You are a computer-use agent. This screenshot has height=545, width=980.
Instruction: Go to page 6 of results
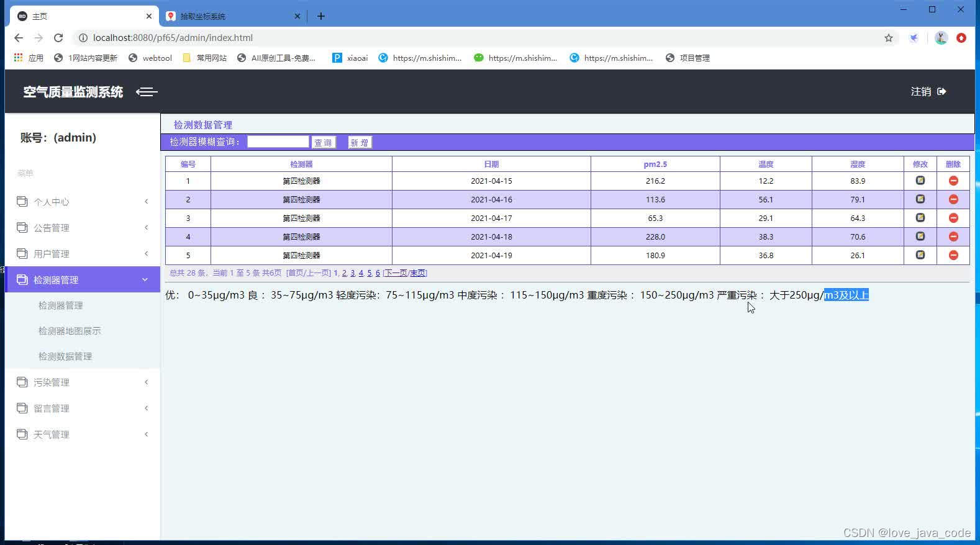click(378, 273)
